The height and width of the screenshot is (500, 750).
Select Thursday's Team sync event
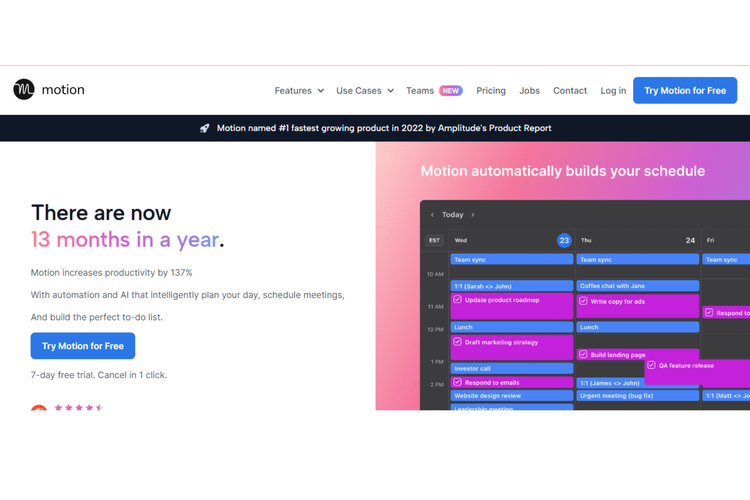point(638,259)
